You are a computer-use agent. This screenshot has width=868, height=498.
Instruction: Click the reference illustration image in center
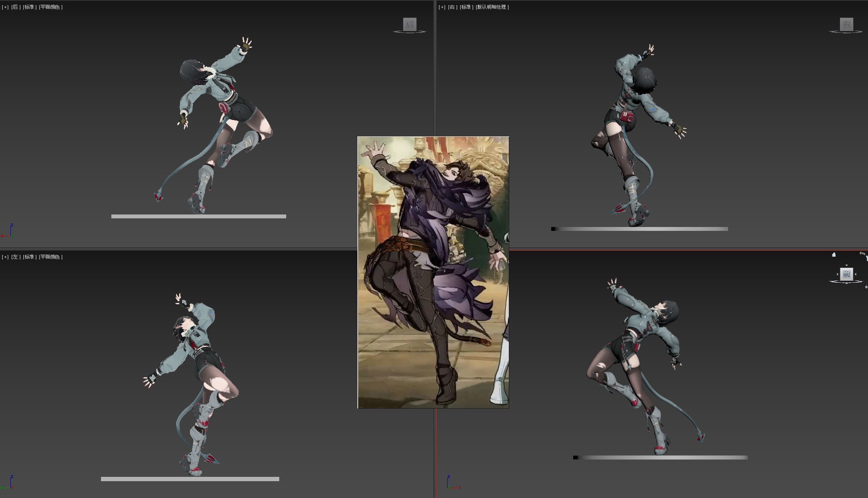tap(433, 272)
